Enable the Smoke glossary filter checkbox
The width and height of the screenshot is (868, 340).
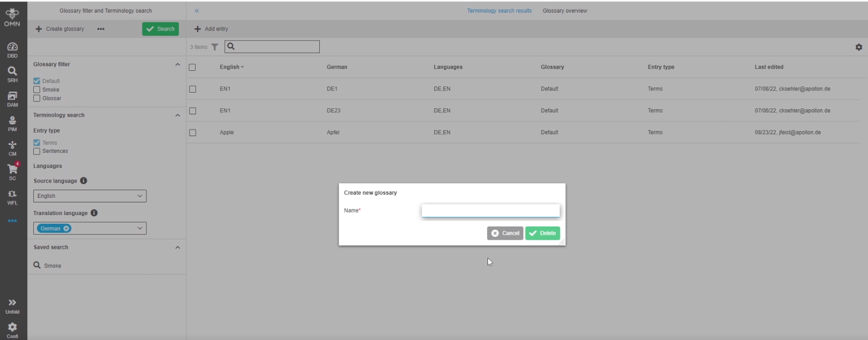pyautogui.click(x=37, y=90)
